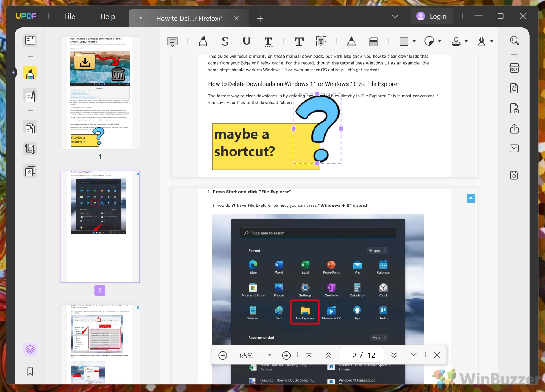Open the File menu
Viewport: 545px width, 392px height.
(70, 16)
